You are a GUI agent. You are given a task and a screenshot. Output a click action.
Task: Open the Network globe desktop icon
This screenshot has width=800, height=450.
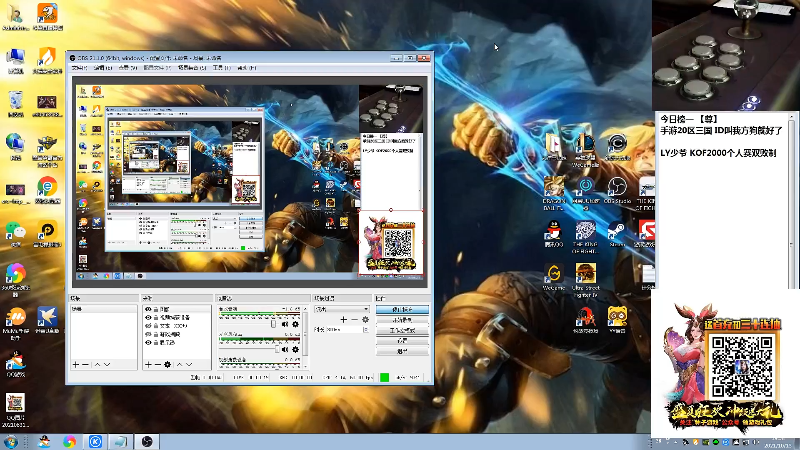(x=15, y=147)
